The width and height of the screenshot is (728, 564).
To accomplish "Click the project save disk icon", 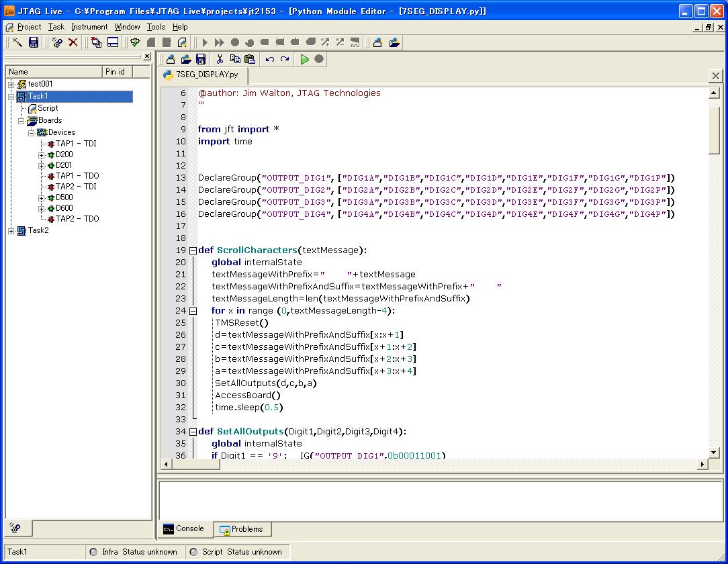I will click(x=34, y=43).
